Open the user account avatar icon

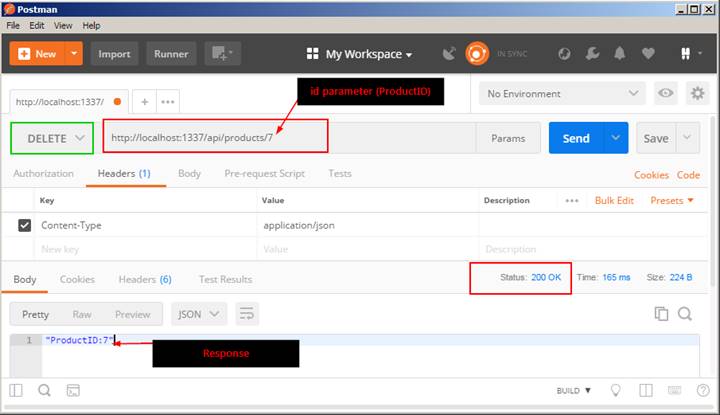point(686,54)
